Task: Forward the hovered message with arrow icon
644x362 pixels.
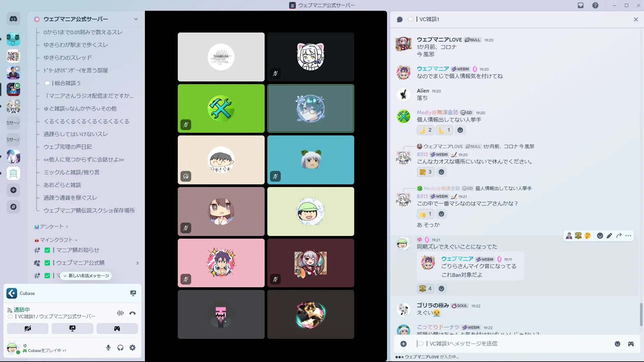Action: click(619, 236)
